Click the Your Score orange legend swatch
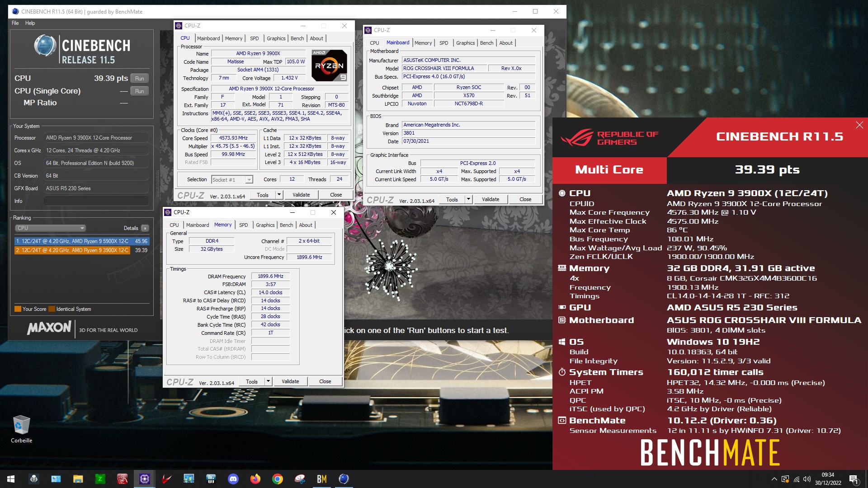868x488 pixels. (18, 309)
